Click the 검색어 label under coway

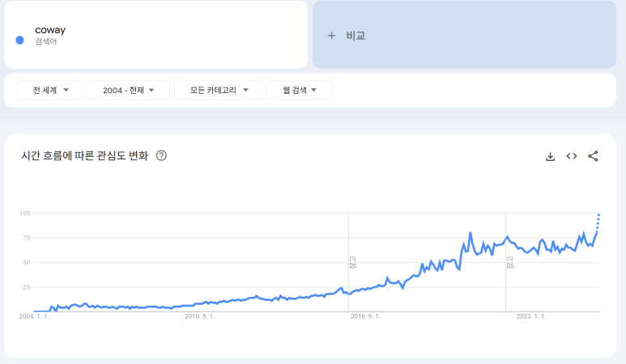[x=46, y=41]
